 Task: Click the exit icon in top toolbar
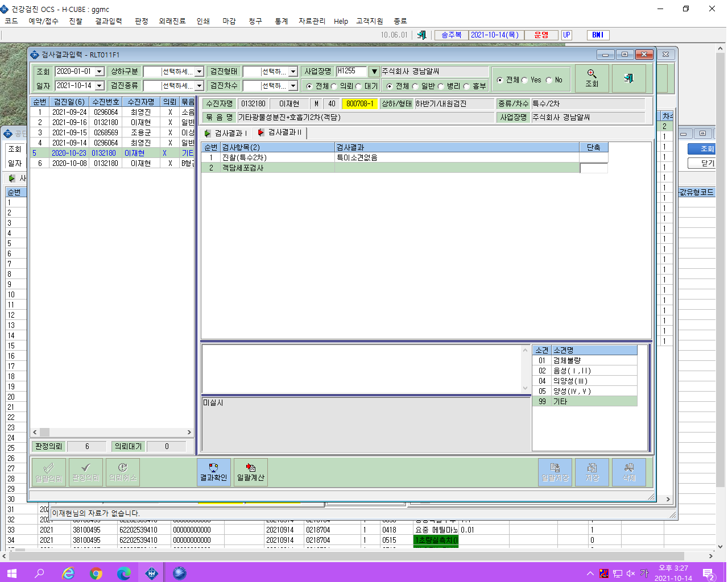(421, 35)
